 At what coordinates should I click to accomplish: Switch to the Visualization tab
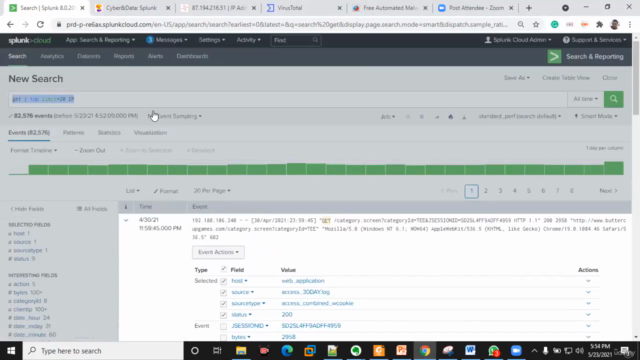(150, 133)
